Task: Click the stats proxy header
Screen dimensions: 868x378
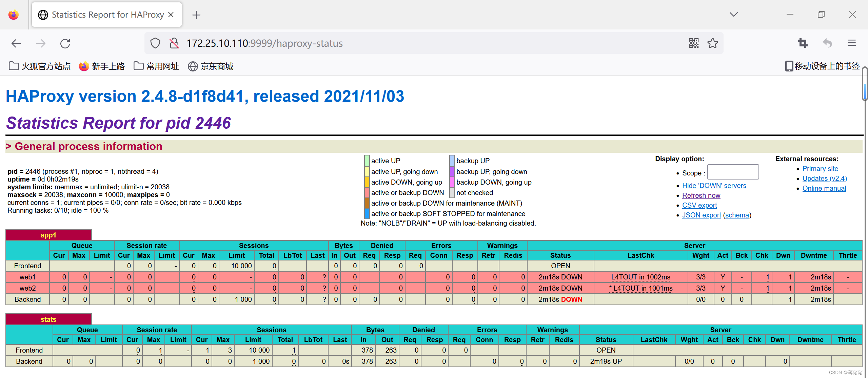Action: pos(48,319)
